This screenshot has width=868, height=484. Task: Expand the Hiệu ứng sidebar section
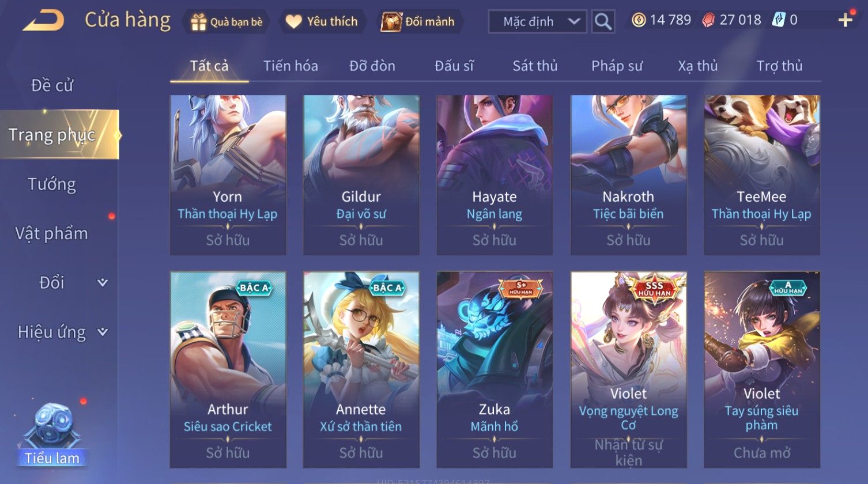click(103, 332)
